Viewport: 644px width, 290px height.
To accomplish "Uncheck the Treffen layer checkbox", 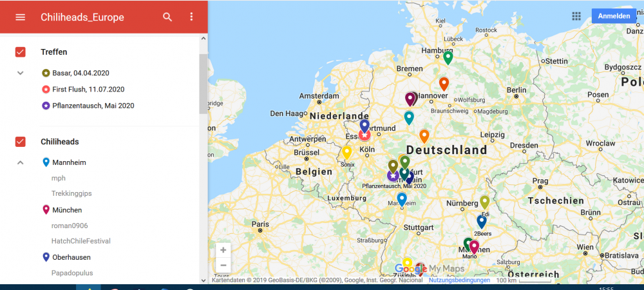I will pyautogui.click(x=21, y=52).
